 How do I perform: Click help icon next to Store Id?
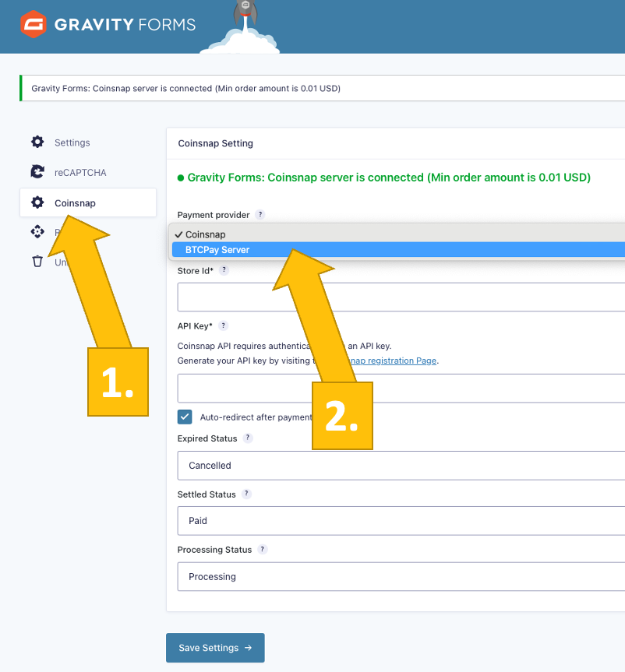[x=224, y=270]
